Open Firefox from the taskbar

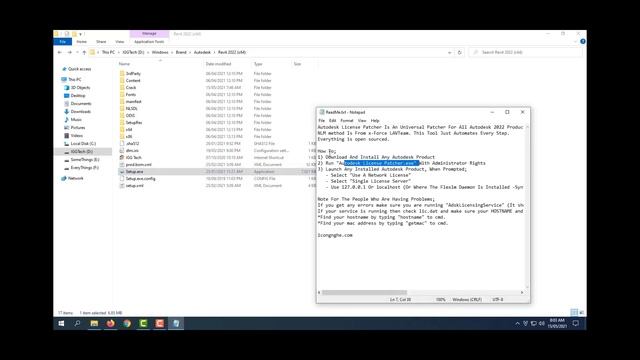(111, 324)
